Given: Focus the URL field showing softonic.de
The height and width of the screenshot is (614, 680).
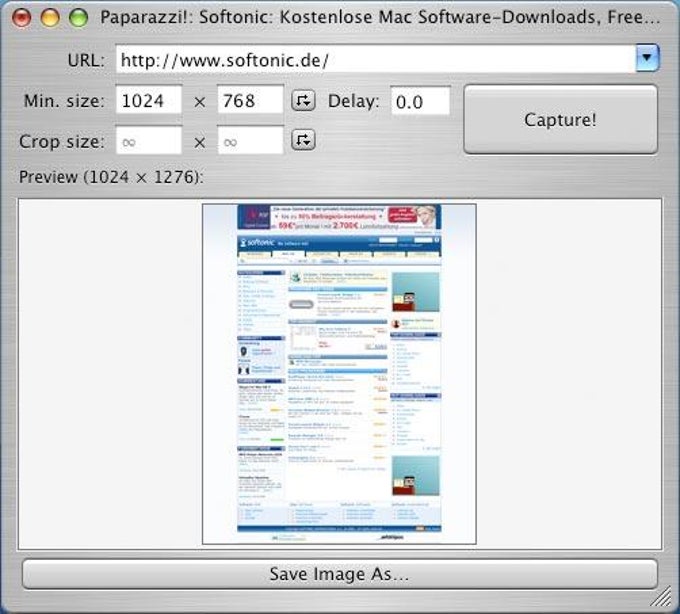Looking at the screenshot, I should tap(376, 59).
